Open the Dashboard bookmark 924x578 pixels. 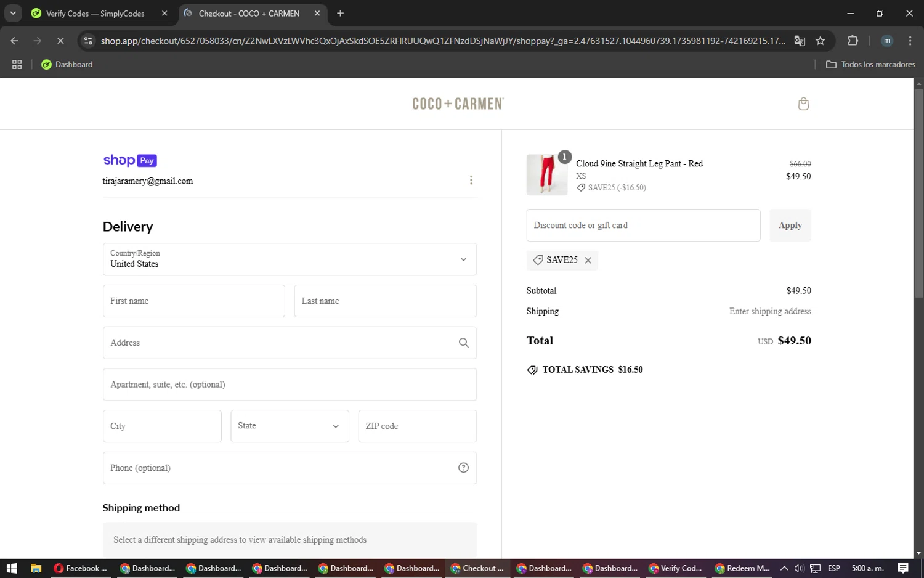tap(67, 64)
